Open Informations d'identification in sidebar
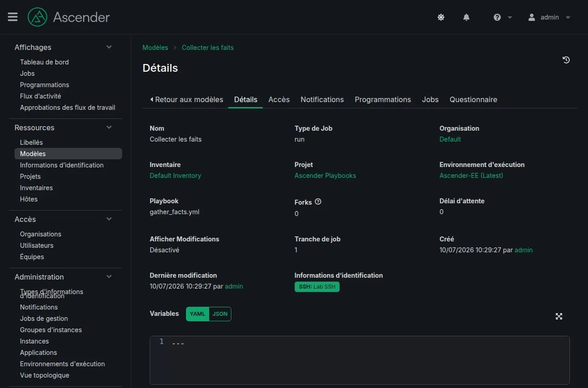The height and width of the screenshot is (388, 588). pyautogui.click(x=62, y=165)
